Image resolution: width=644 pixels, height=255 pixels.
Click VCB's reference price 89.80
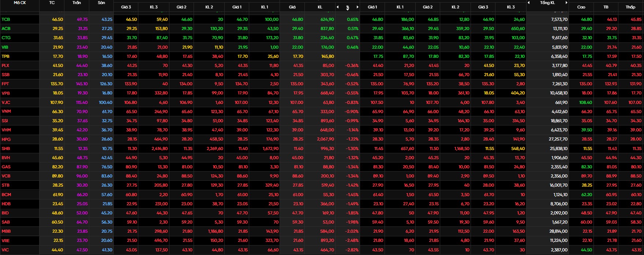pos(58,176)
